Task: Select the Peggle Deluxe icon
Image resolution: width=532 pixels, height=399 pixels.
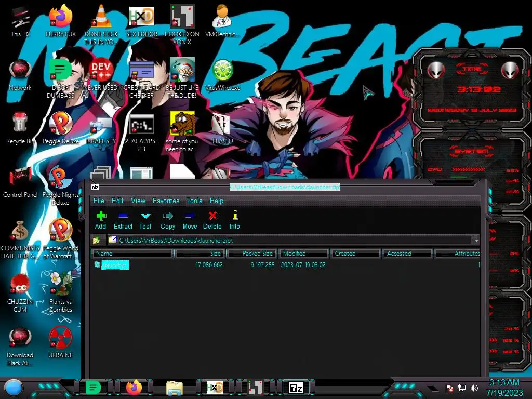Action: pos(61,128)
